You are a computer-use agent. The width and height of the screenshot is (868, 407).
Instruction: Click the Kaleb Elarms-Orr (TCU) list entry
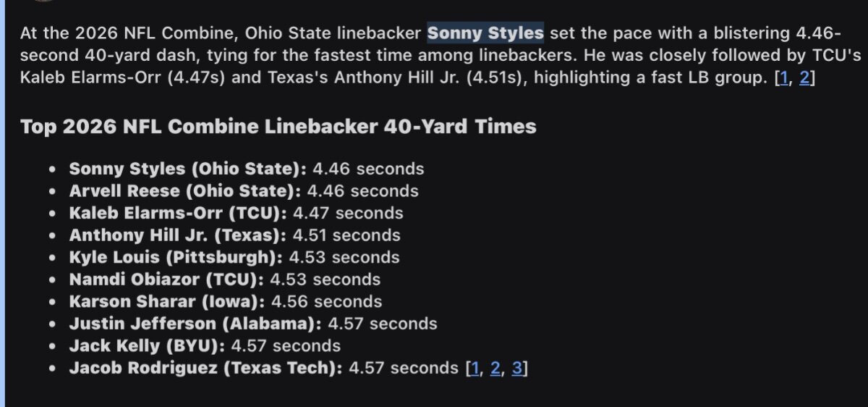coord(236,213)
